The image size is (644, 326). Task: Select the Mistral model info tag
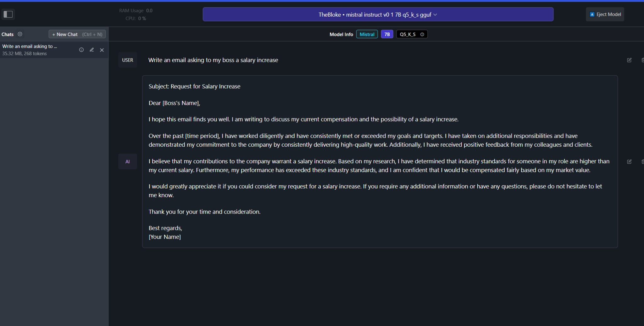[x=367, y=34]
